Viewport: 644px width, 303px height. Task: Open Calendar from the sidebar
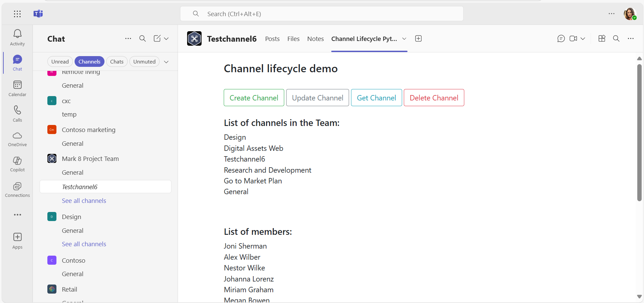(x=17, y=88)
